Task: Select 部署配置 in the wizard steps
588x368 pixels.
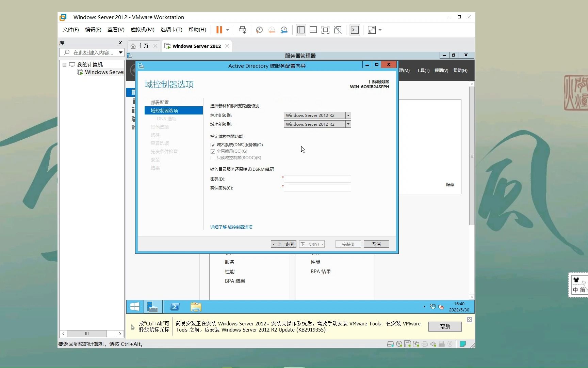Action: [160, 102]
